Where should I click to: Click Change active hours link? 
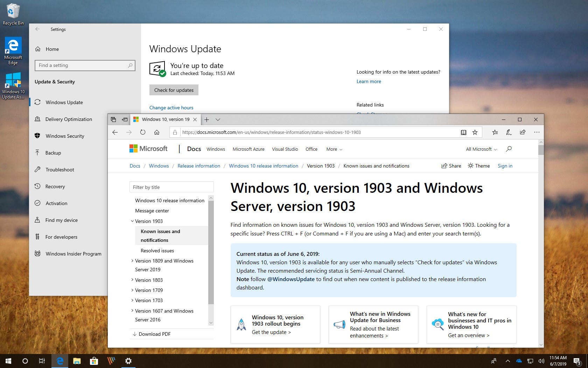click(x=171, y=108)
